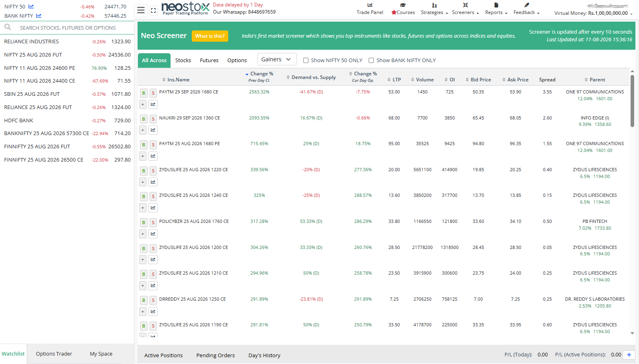The height and width of the screenshot is (364, 639).
Task: Open Pending Orders panel
Action: (x=215, y=356)
